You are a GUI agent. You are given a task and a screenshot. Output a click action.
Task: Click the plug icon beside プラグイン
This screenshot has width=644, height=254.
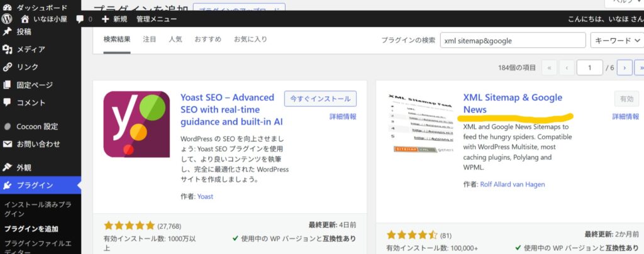click(7, 185)
